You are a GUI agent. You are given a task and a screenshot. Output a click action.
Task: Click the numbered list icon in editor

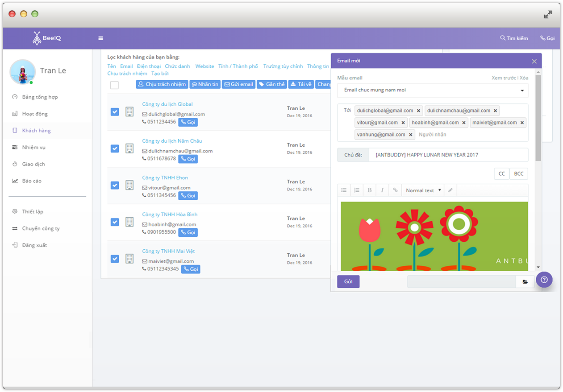tap(357, 190)
